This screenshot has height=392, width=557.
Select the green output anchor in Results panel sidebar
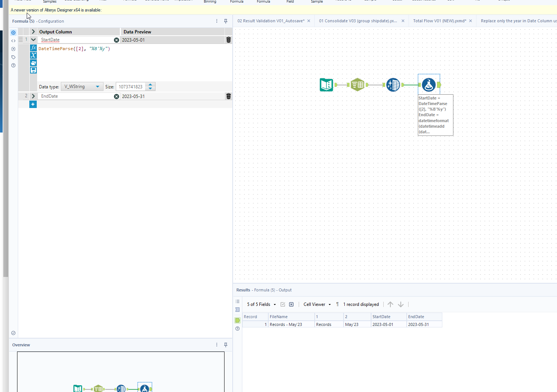click(x=237, y=320)
